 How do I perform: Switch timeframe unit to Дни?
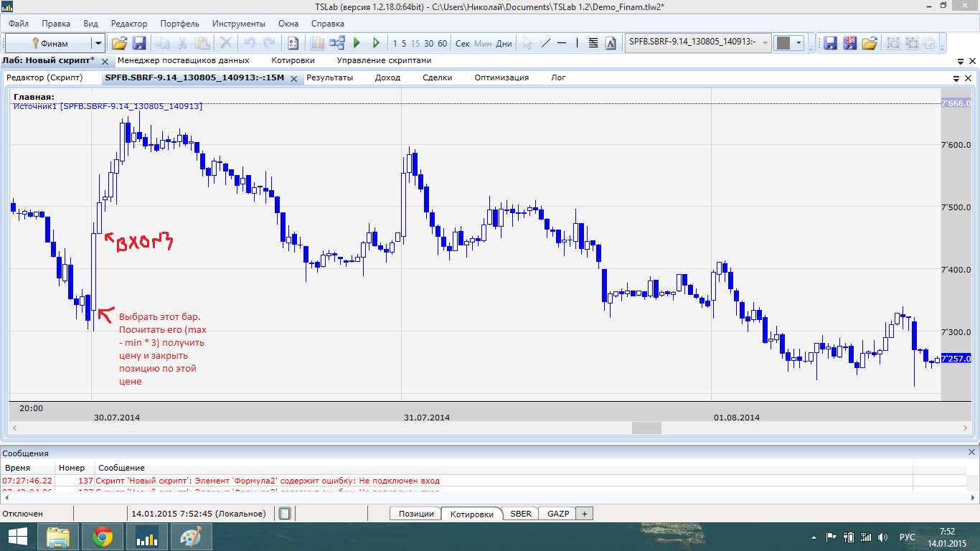tap(504, 43)
